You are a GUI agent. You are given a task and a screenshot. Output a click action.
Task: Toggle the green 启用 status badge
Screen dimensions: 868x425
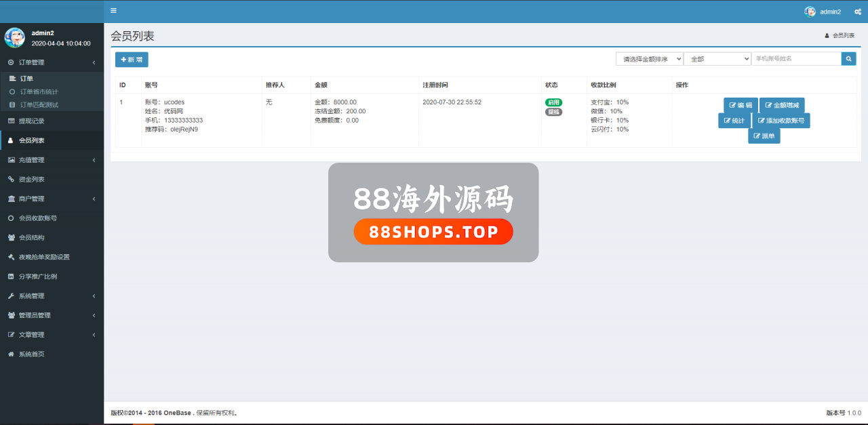(553, 102)
